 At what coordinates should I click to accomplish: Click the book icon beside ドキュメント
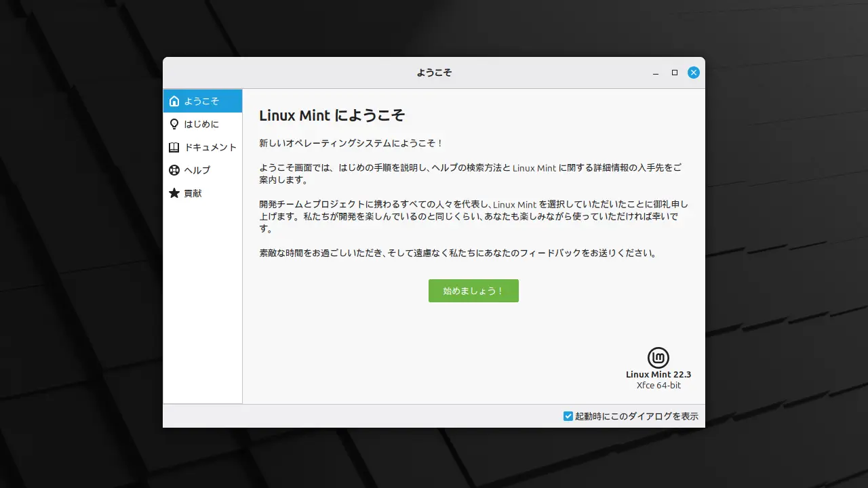[174, 147]
